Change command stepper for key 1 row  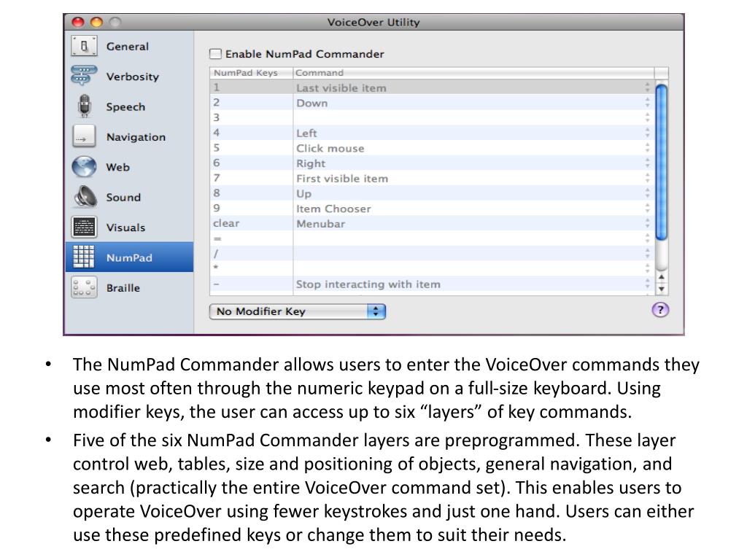coord(647,87)
